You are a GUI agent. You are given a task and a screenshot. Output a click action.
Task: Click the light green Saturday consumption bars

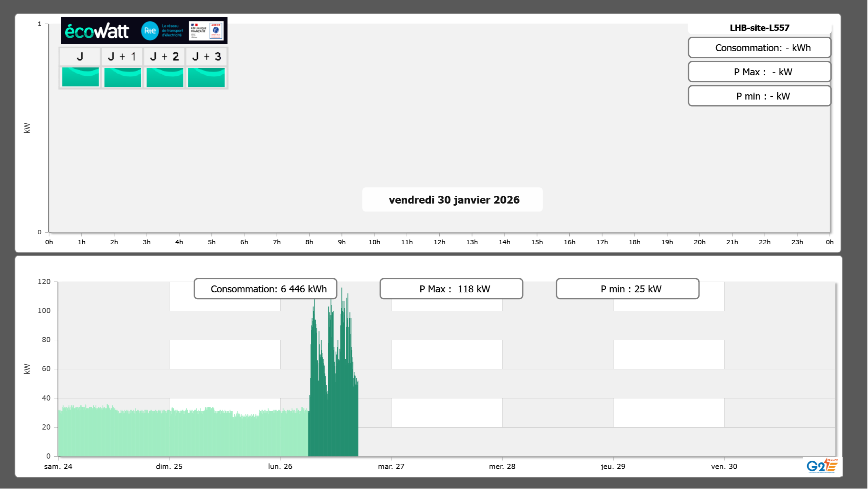click(x=114, y=434)
